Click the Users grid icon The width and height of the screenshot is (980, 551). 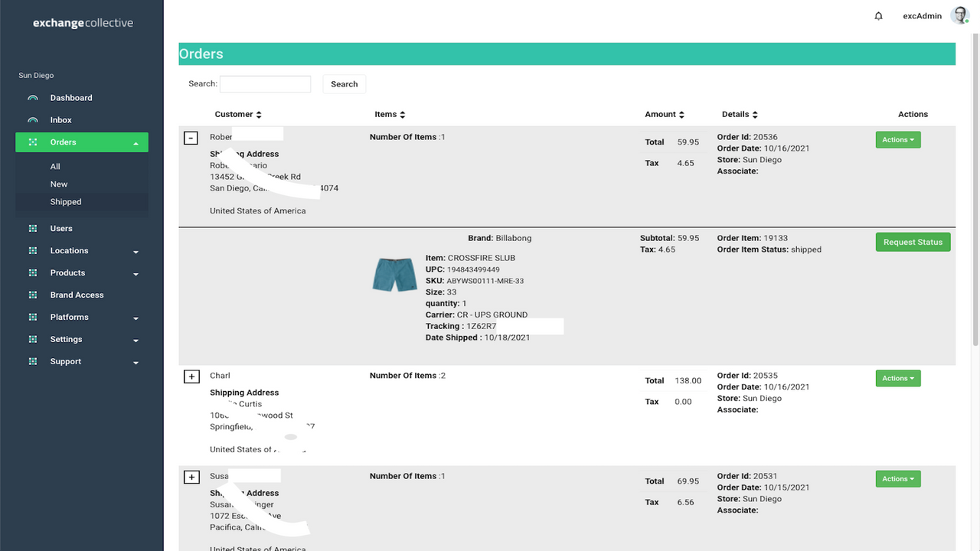[x=33, y=229]
